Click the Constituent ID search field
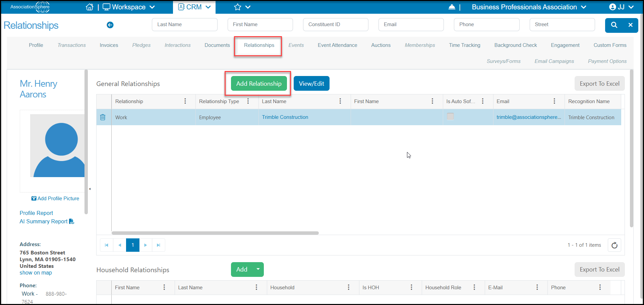 point(336,24)
